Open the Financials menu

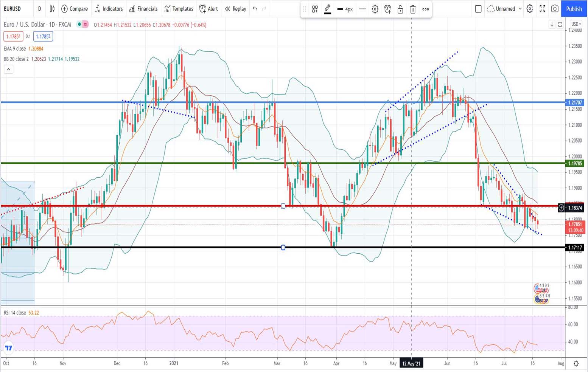coord(143,9)
